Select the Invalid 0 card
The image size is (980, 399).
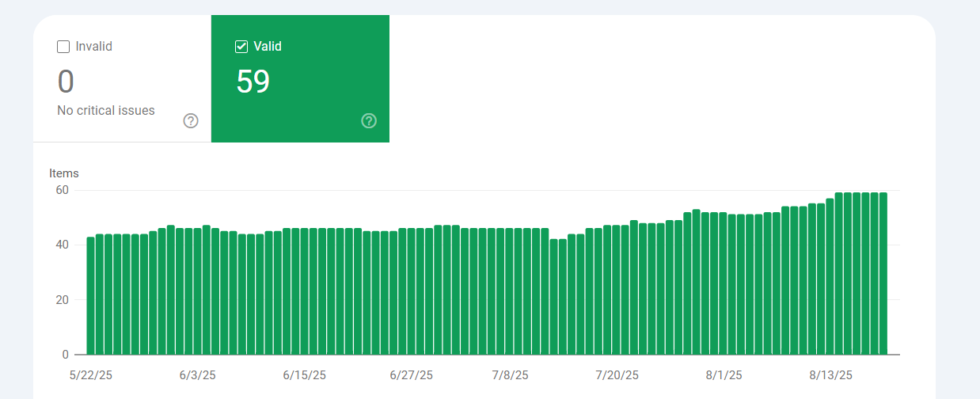tap(122, 78)
